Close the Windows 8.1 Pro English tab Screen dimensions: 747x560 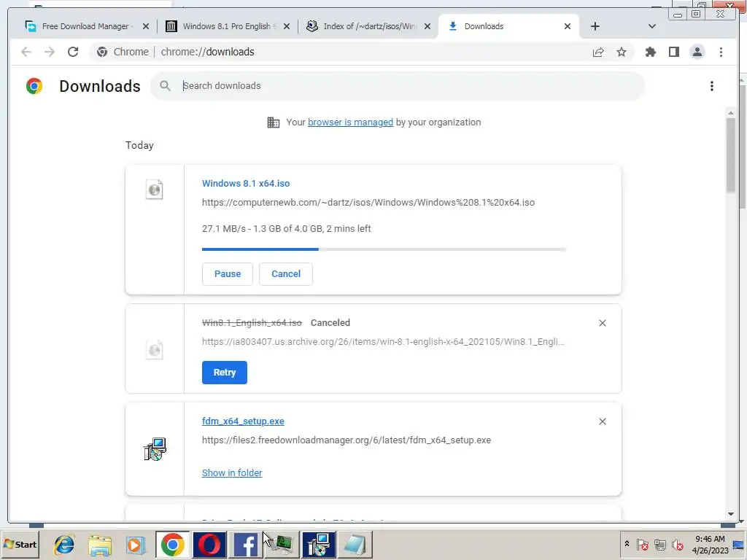pyautogui.click(x=286, y=26)
